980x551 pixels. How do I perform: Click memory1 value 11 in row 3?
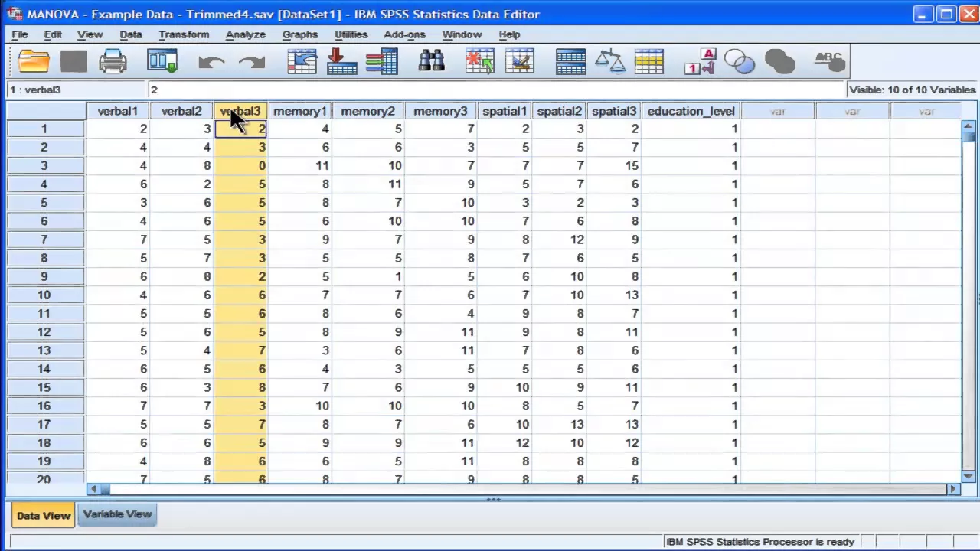[299, 166]
